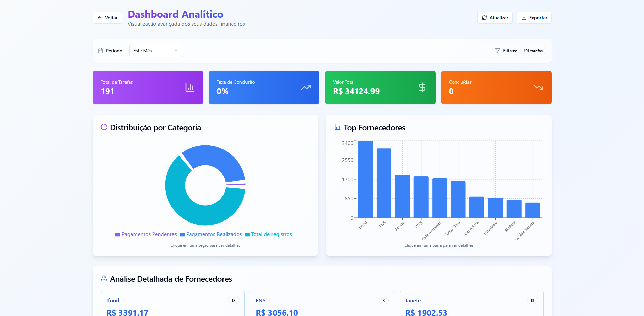
Task: Click the Dashboard Analítico title
Action: 176,14
